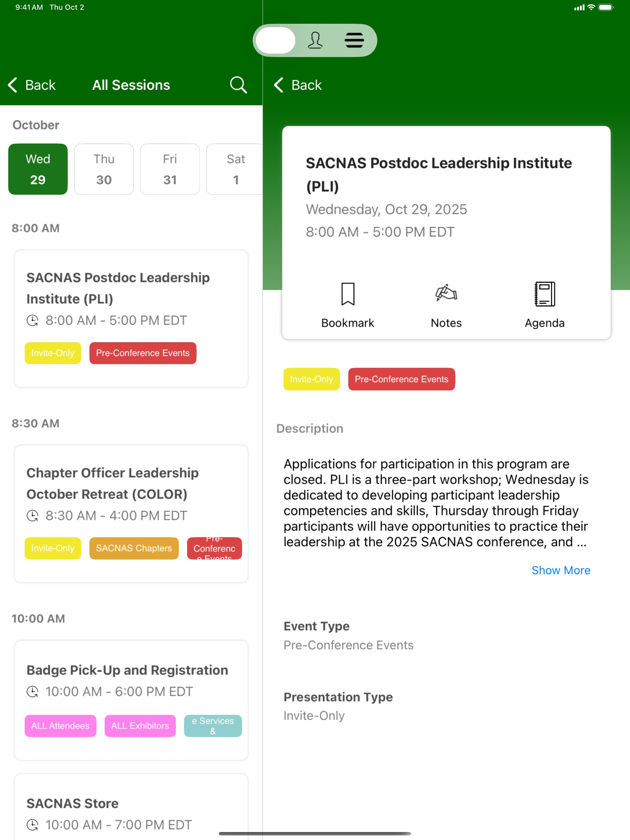Open SACNAS Store session card
This screenshot has height=840, width=630.
131,806
